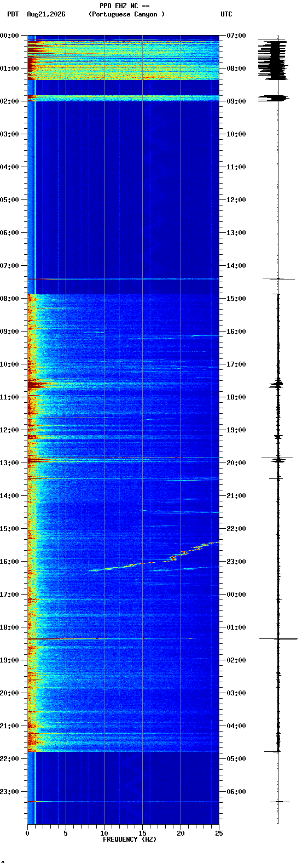Select "01:00" on the right UTC axis
The height and width of the screenshot is (868, 302).
coord(236,627)
